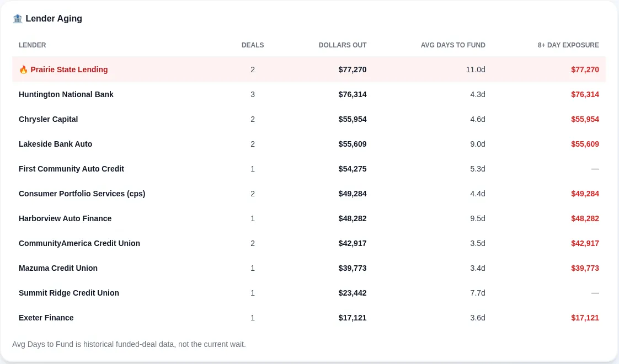Click the DEALS column header
Screen dimensions: 619x364
(253, 45)
